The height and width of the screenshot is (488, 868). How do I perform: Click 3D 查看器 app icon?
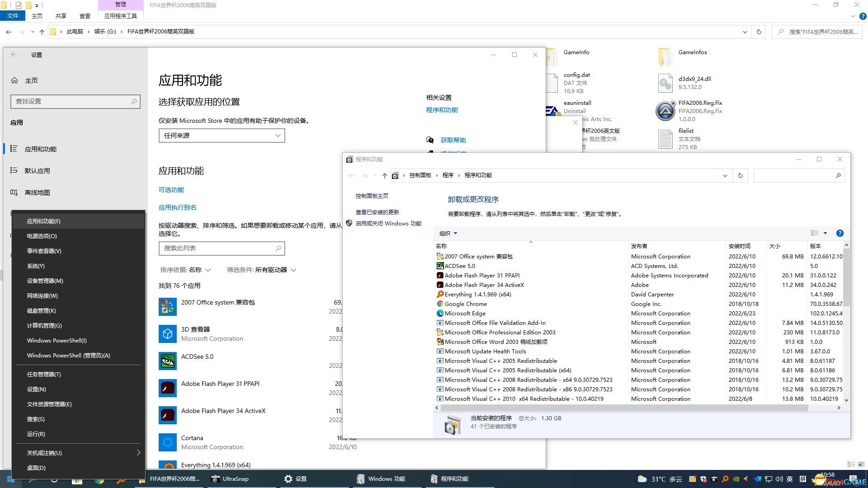[167, 334]
